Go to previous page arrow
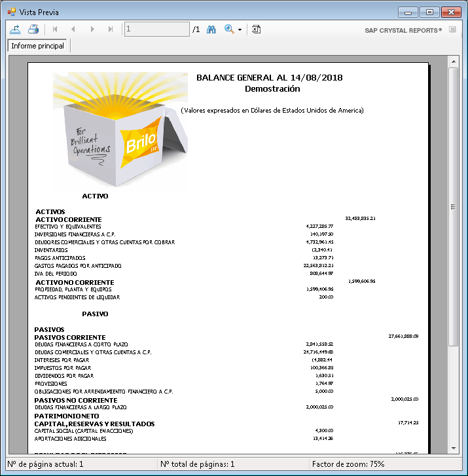This screenshot has width=468, height=476. click(73, 29)
